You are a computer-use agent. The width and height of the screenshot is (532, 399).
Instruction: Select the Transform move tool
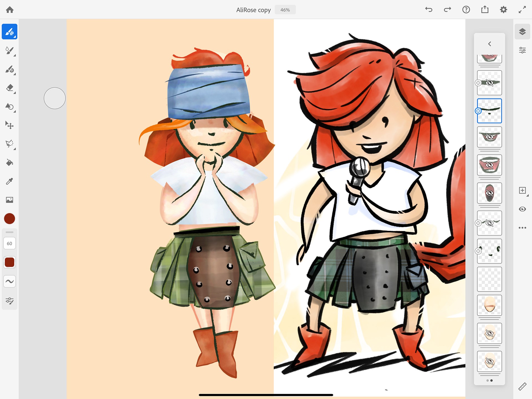click(9, 125)
